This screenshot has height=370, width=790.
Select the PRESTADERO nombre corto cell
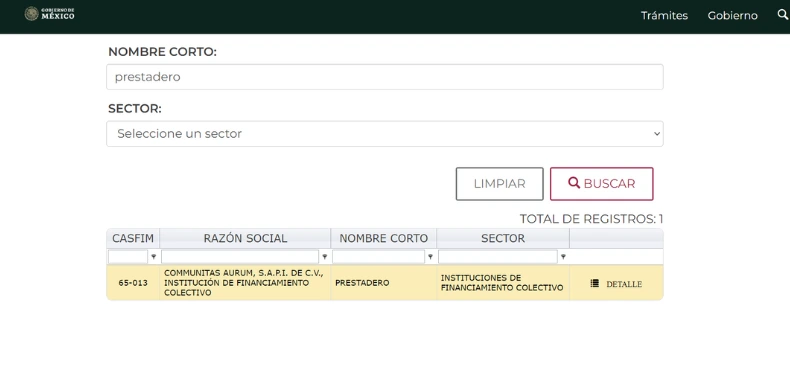click(383, 283)
